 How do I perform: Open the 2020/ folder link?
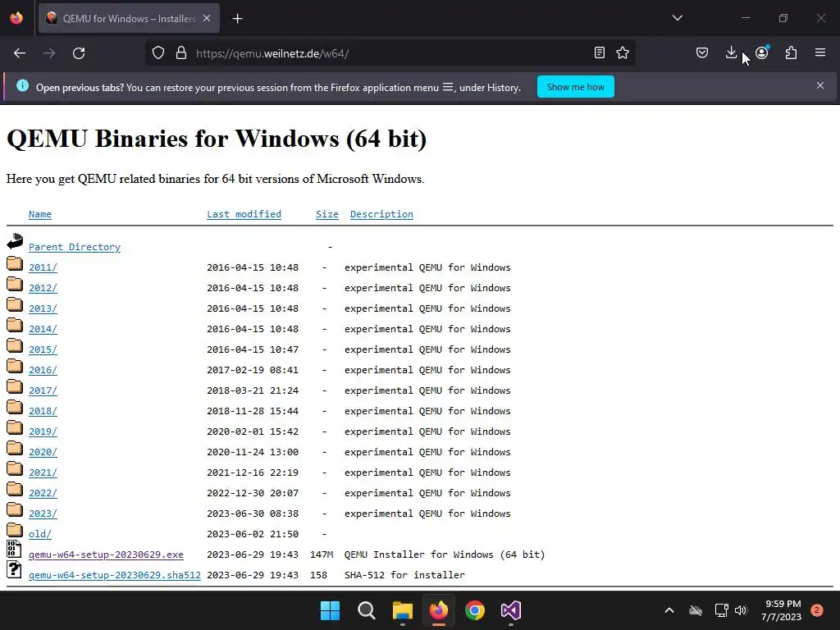click(x=43, y=452)
